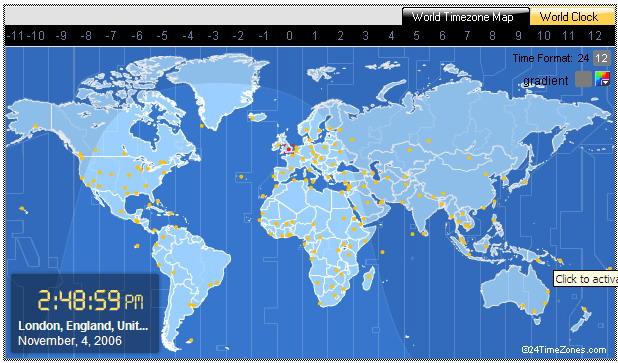Click the Sydney city dot in Australia
The height and width of the screenshot is (363, 618).
(546, 303)
